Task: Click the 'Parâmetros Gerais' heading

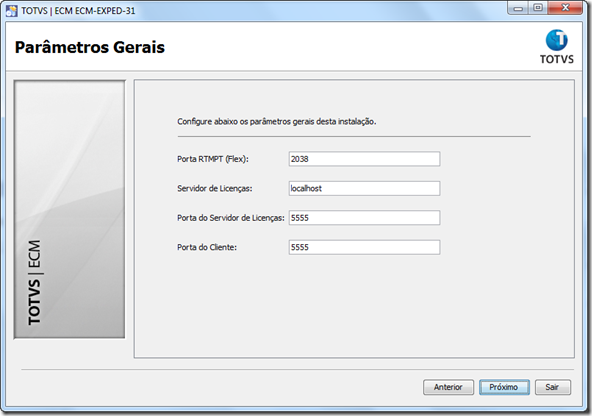Action: click(90, 48)
